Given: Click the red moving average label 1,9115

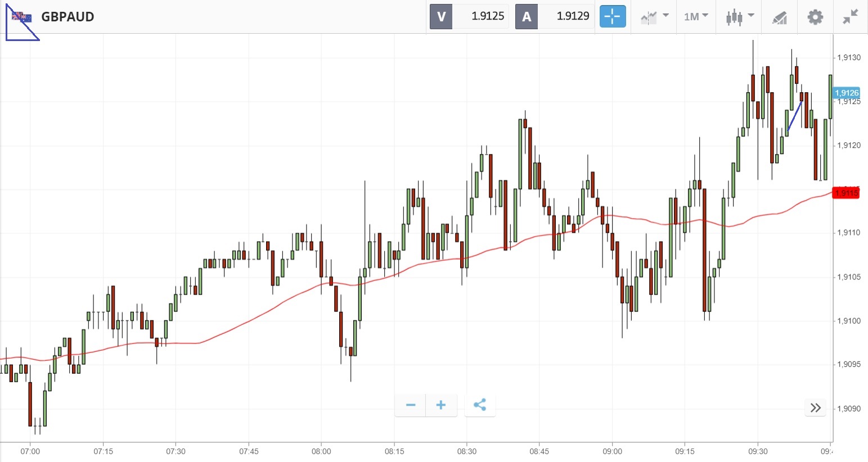Looking at the screenshot, I should click(847, 193).
